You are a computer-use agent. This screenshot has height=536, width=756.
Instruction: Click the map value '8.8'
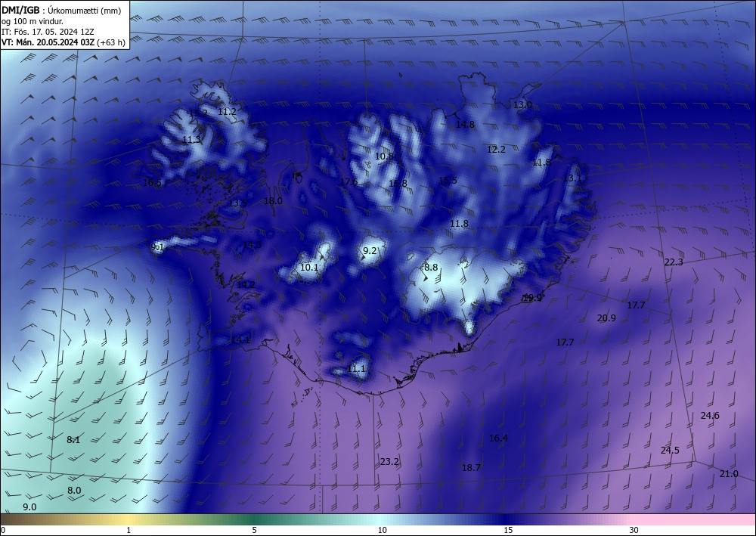click(x=431, y=267)
